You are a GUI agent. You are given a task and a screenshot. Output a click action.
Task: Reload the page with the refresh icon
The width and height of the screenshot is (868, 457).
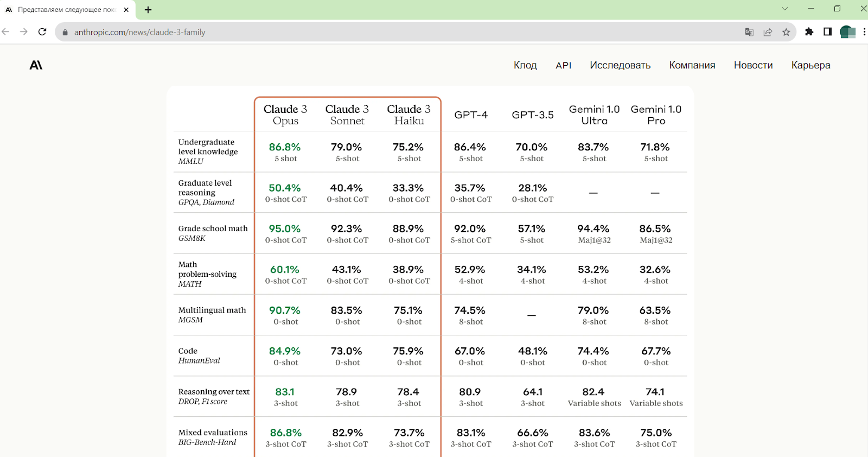[42, 32]
